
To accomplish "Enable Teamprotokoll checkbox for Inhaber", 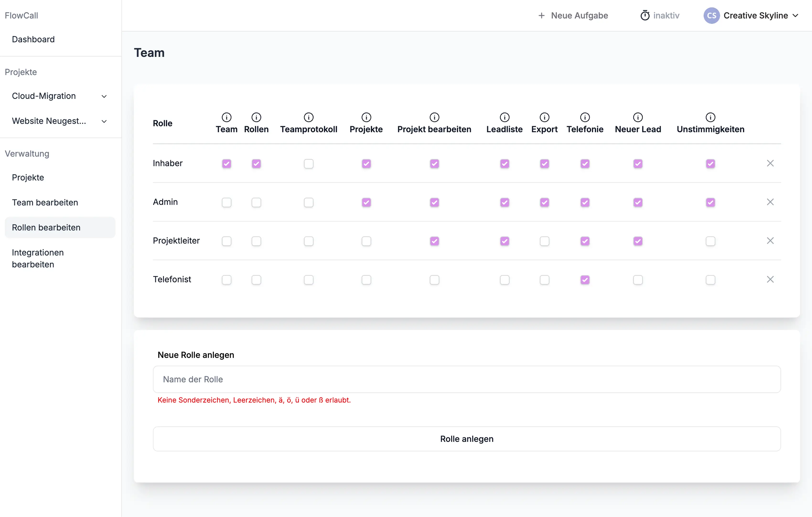I will (x=309, y=164).
